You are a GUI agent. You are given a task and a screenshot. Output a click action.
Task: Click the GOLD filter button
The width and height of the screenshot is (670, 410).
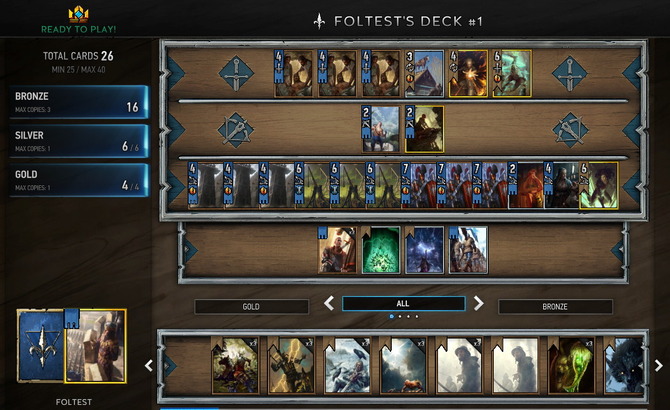click(251, 307)
